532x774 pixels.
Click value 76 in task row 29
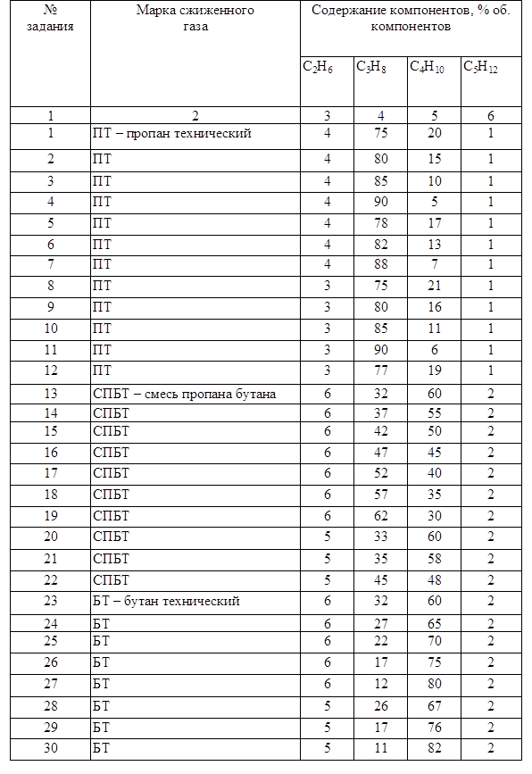click(435, 728)
